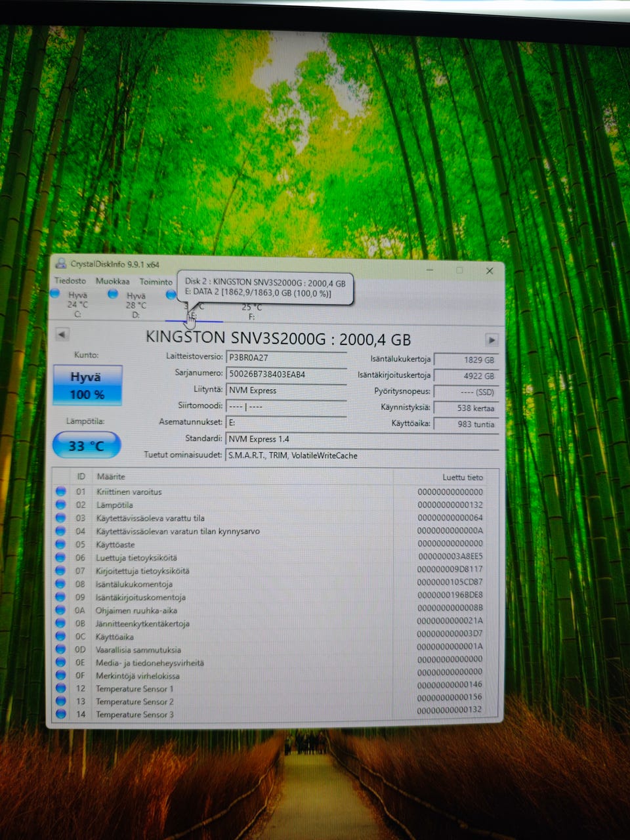
Task: Click the Käyttöaika value 983 tuntia
Action: point(467,425)
